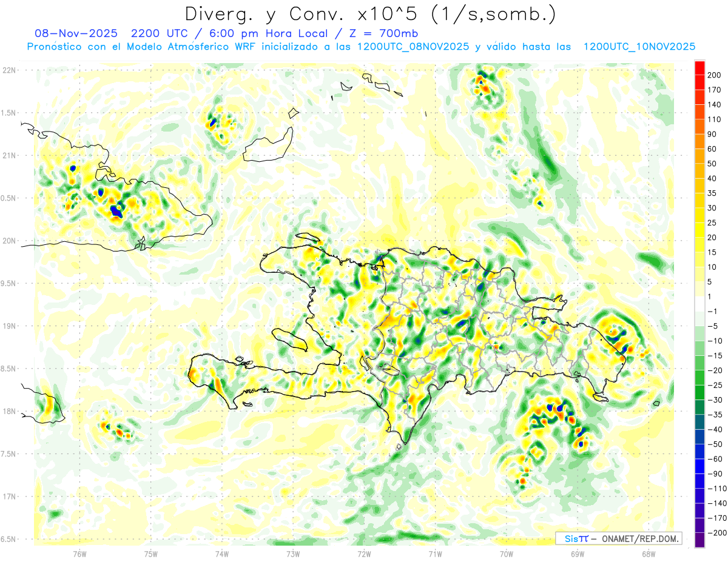Viewport: 728px width, 562px height.
Task: Click "Pronostico con el Modelo Atmosferico WRF" text
Action: pos(143,47)
